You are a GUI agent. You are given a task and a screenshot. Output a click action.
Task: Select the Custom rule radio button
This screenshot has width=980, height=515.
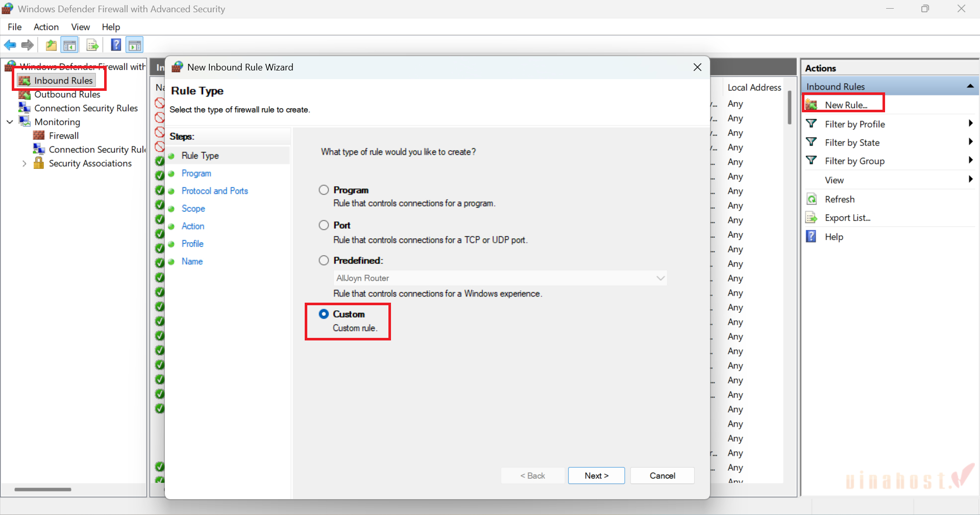click(x=324, y=314)
